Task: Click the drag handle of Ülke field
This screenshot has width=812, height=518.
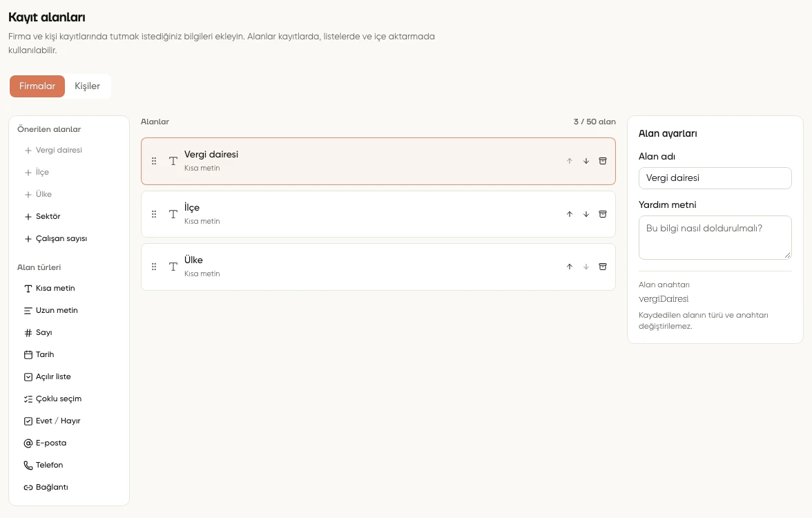Action: pyautogui.click(x=154, y=267)
